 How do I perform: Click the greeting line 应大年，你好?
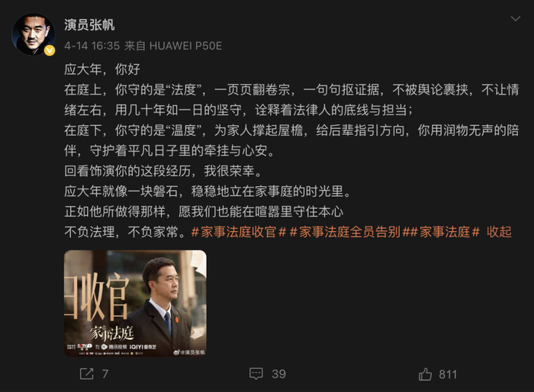click(102, 69)
